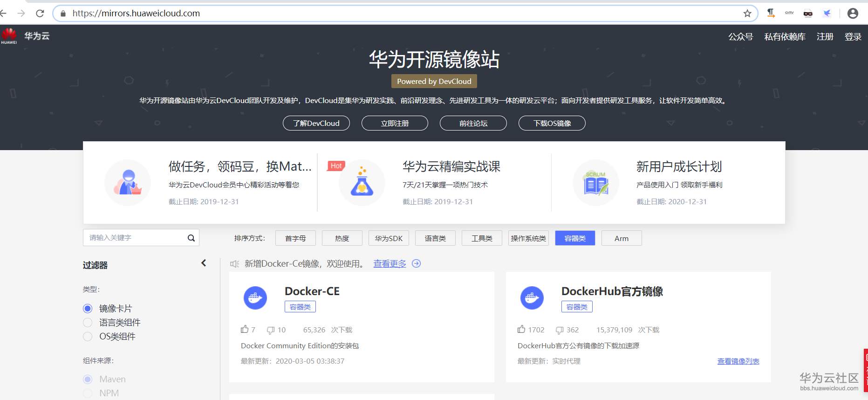Click the 前往论坛 button
The image size is (868, 400).
point(473,123)
